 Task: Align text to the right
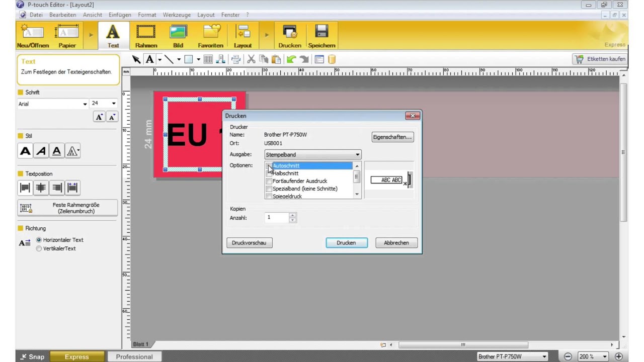click(57, 188)
